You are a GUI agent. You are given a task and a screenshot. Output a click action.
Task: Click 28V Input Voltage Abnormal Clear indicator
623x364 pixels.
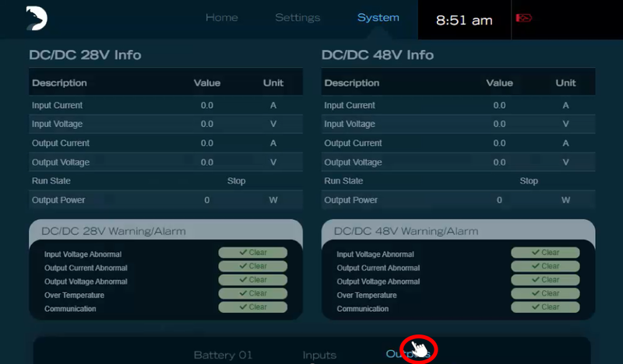pos(252,253)
